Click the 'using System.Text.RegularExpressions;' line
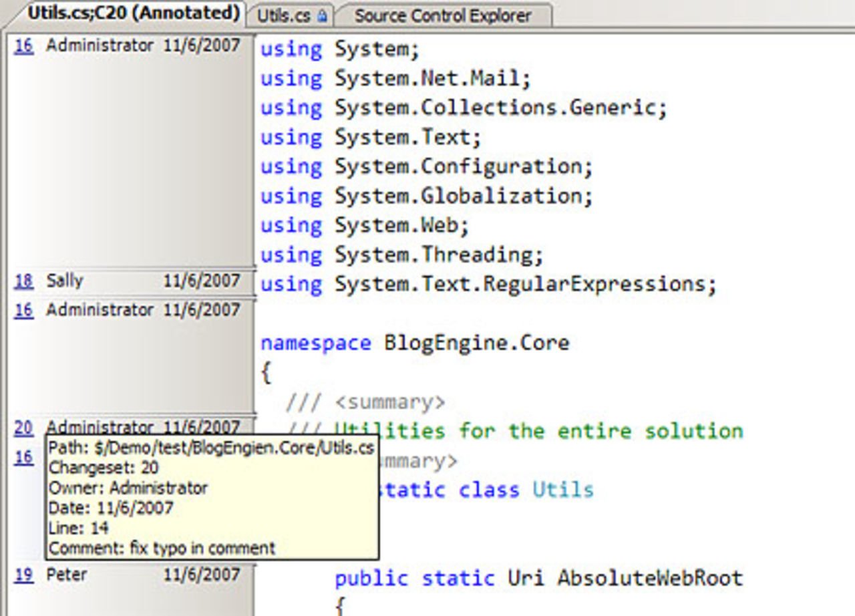The image size is (855, 616). 488,285
